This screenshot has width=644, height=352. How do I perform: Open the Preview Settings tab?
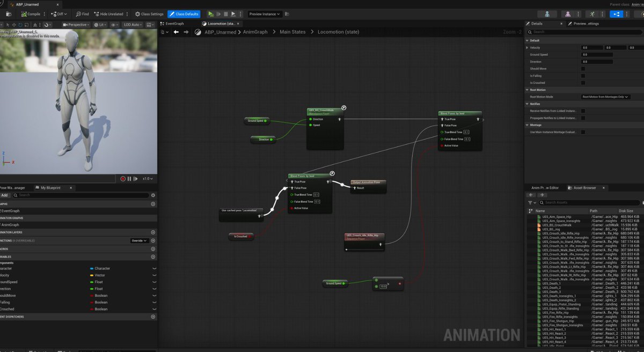[x=585, y=24]
